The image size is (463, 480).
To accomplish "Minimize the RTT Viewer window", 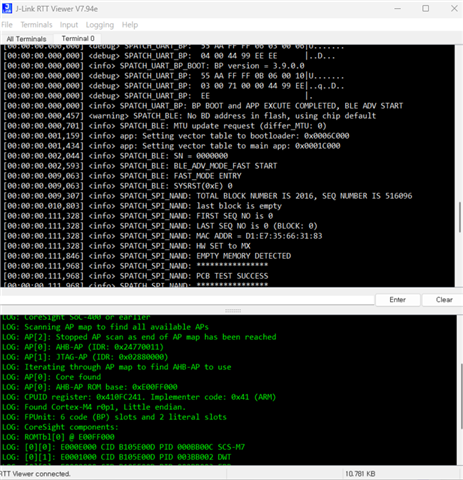I will click(397, 8).
